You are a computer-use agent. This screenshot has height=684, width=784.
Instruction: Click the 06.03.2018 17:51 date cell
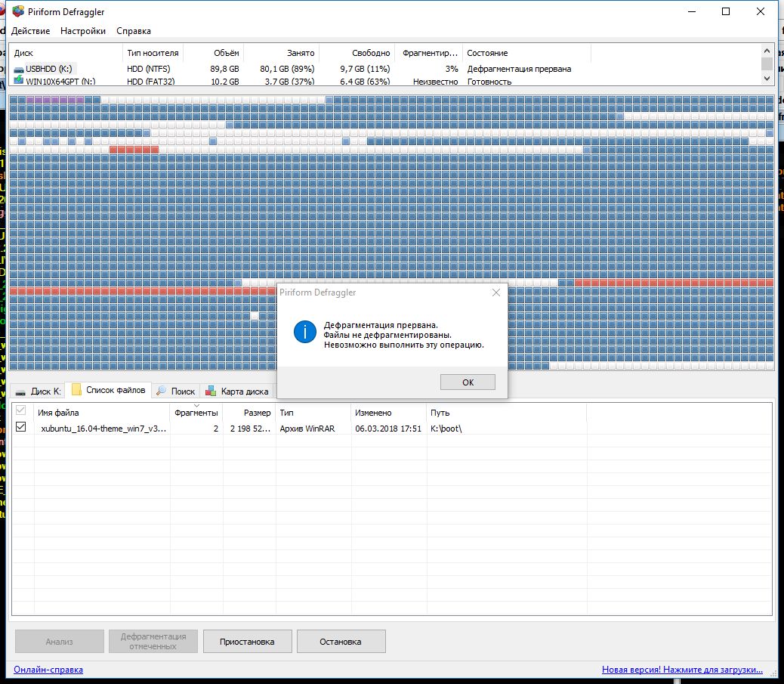[x=388, y=429]
